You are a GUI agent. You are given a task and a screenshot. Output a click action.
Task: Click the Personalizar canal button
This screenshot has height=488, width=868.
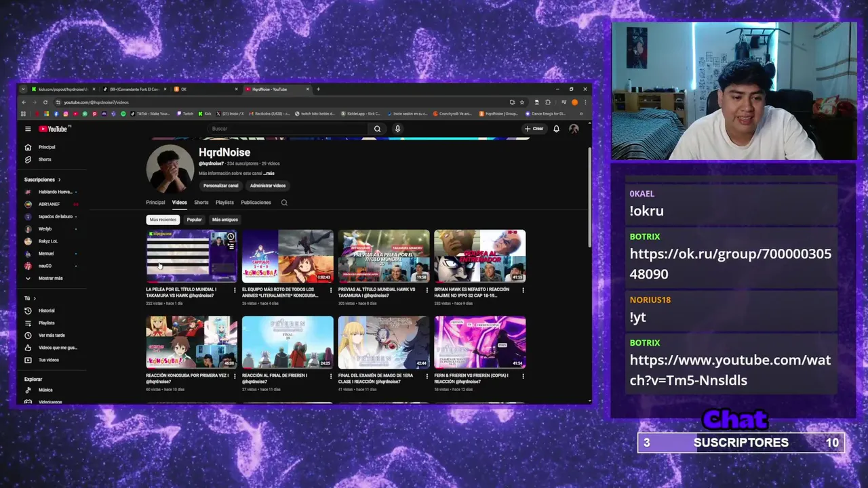pos(221,186)
